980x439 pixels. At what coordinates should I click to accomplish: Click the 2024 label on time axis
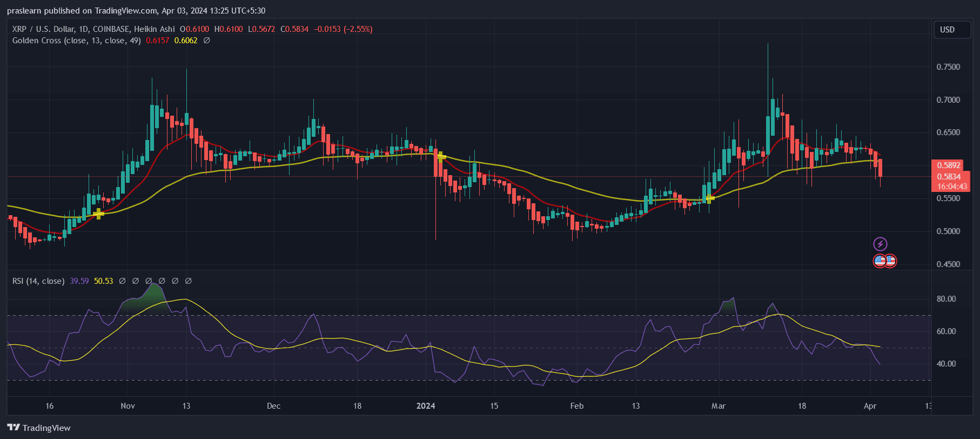click(x=426, y=406)
